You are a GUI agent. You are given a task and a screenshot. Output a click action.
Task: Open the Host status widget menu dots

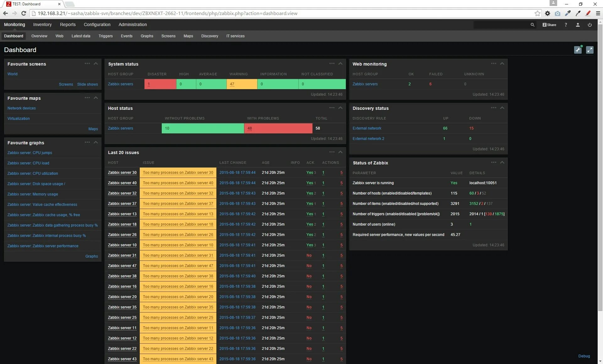[x=332, y=108]
